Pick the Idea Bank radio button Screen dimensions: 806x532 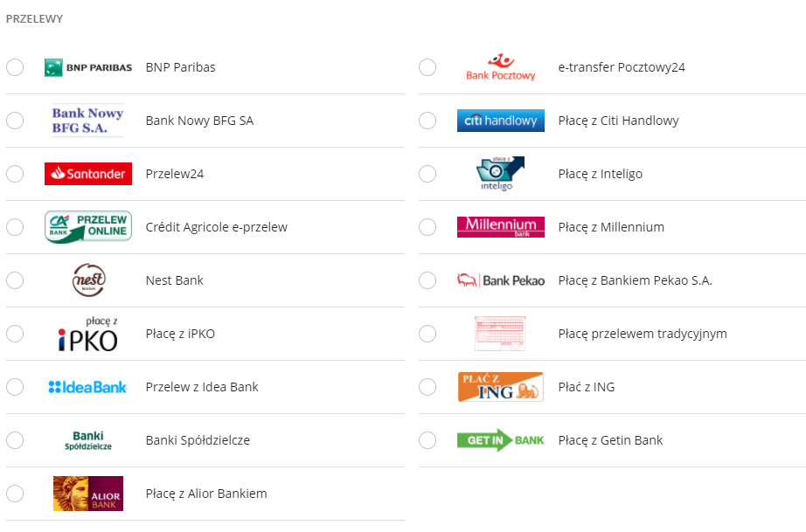[x=15, y=387]
